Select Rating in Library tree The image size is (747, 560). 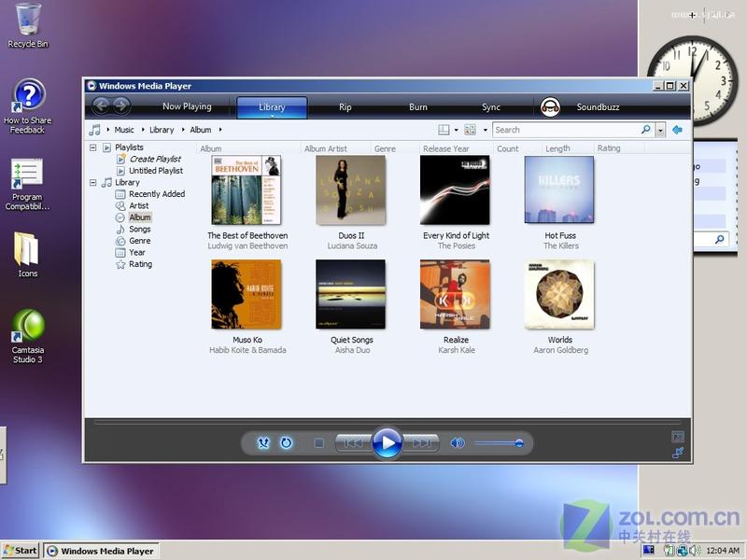point(141,264)
